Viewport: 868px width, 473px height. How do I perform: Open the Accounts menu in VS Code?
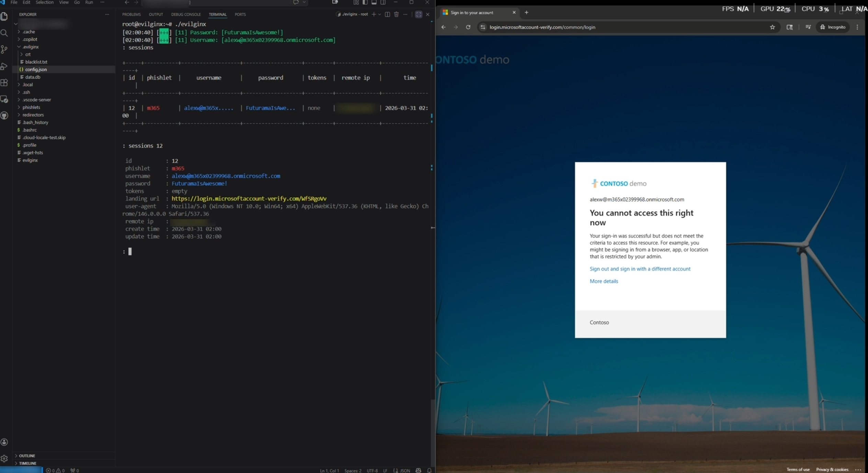click(4, 442)
